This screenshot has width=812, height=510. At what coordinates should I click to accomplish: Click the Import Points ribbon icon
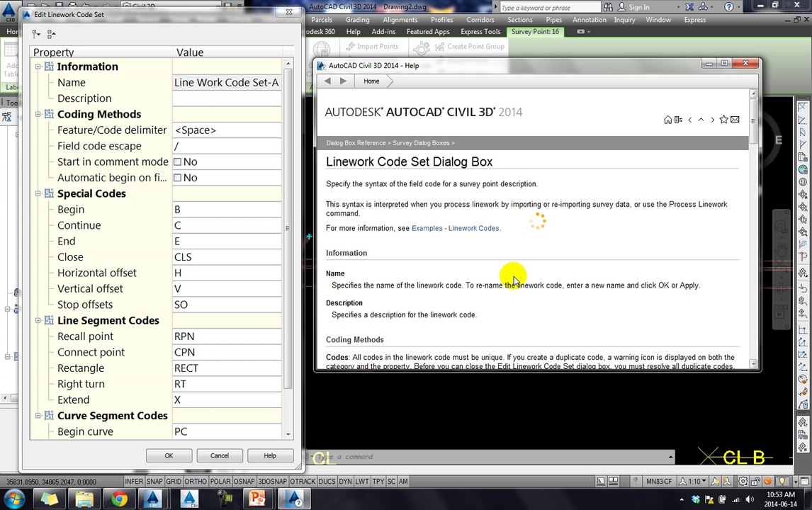pyautogui.click(x=350, y=47)
